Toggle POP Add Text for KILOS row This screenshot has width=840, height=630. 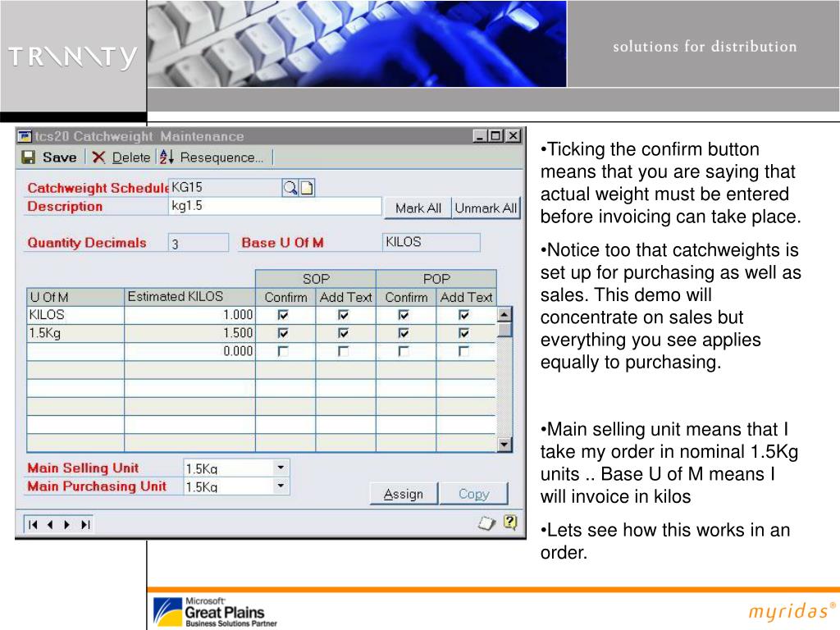pos(464,315)
